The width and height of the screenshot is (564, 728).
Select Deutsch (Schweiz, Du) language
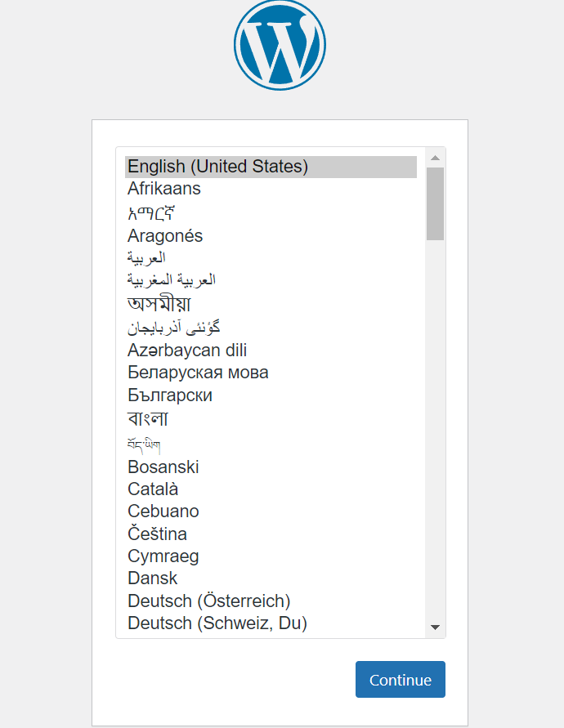(271, 623)
